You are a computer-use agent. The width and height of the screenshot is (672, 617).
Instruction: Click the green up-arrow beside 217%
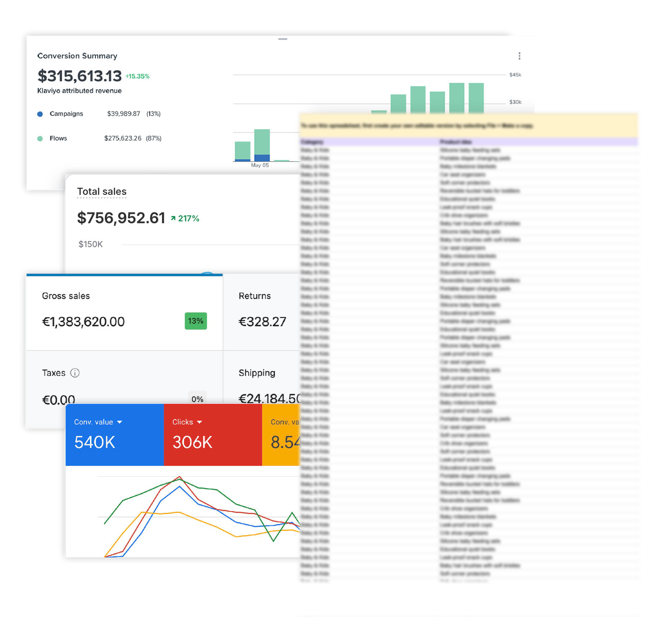[173, 218]
